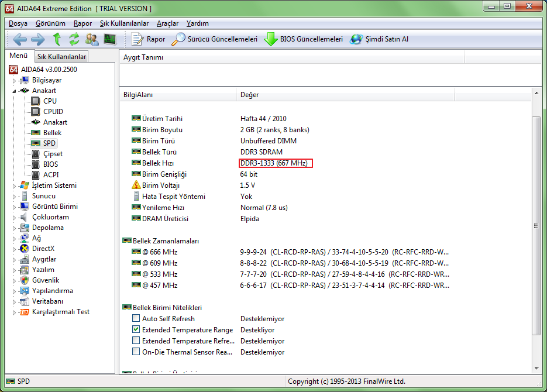Click the İşletim Sistemi Windows flag icon
The height and width of the screenshot is (392, 547).
(25, 185)
